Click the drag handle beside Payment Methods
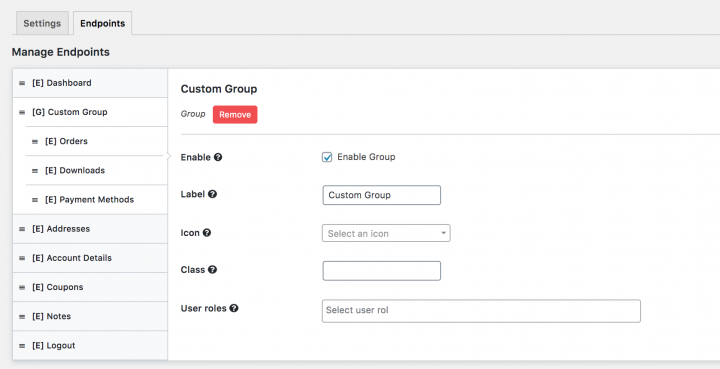The image size is (720, 369). click(x=34, y=200)
